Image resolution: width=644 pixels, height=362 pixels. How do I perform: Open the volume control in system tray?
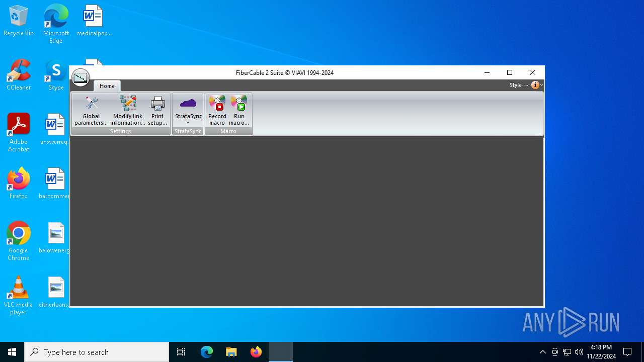click(579, 352)
